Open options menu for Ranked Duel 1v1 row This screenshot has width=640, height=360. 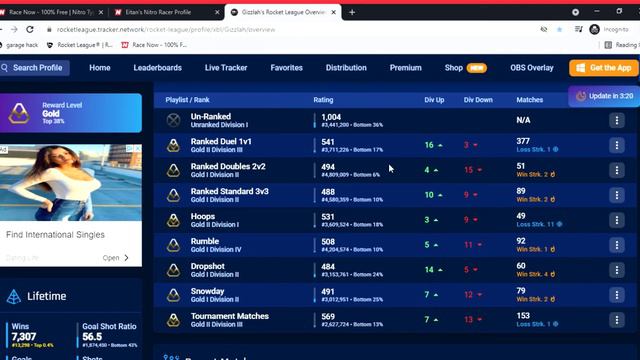point(617,145)
